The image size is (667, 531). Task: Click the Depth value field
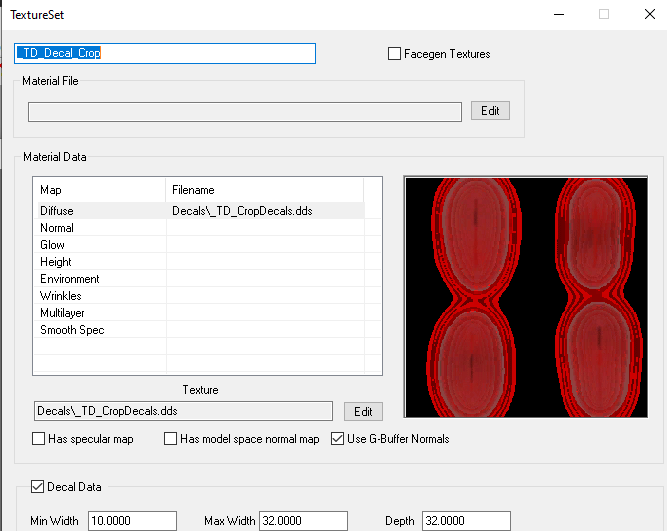(x=466, y=521)
